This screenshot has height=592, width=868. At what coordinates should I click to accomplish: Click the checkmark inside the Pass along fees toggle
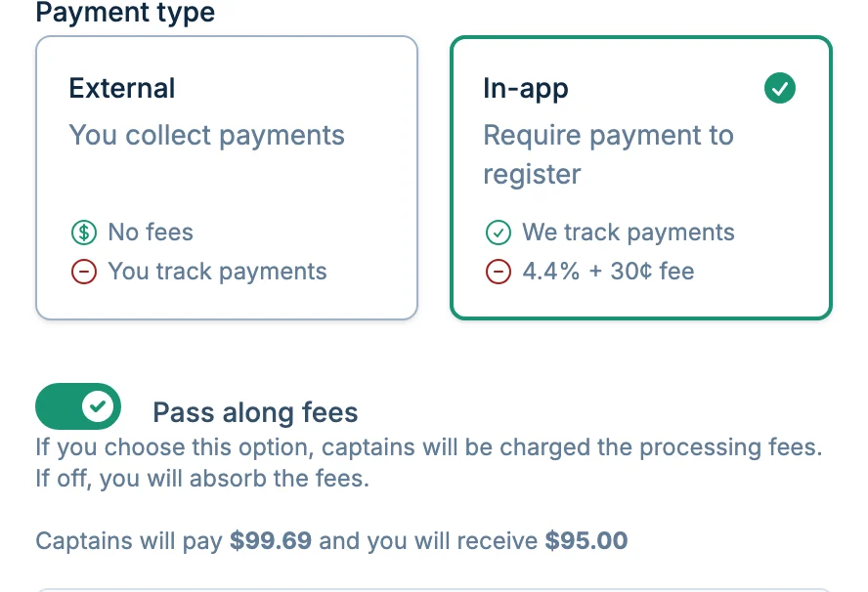click(96, 406)
